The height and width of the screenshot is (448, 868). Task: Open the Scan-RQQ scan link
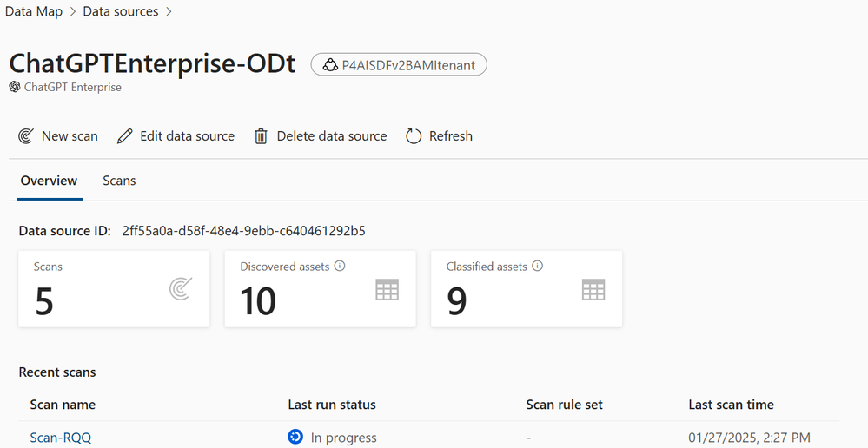pos(60,438)
